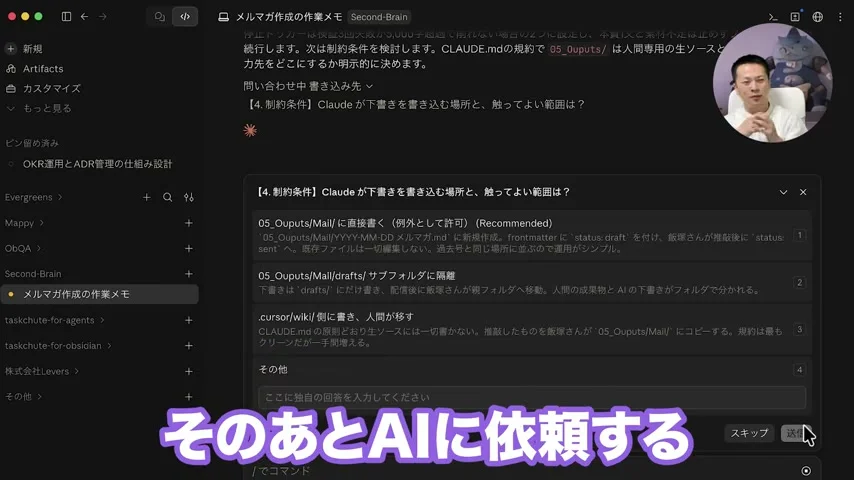
Task: Click the globe icon in top bar
Action: point(818,17)
